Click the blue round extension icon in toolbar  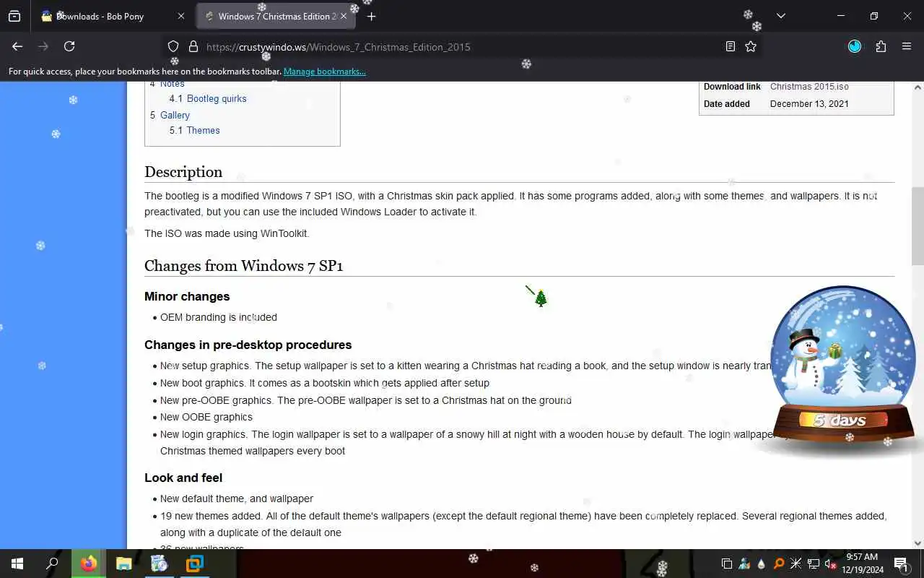click(855, 46)
